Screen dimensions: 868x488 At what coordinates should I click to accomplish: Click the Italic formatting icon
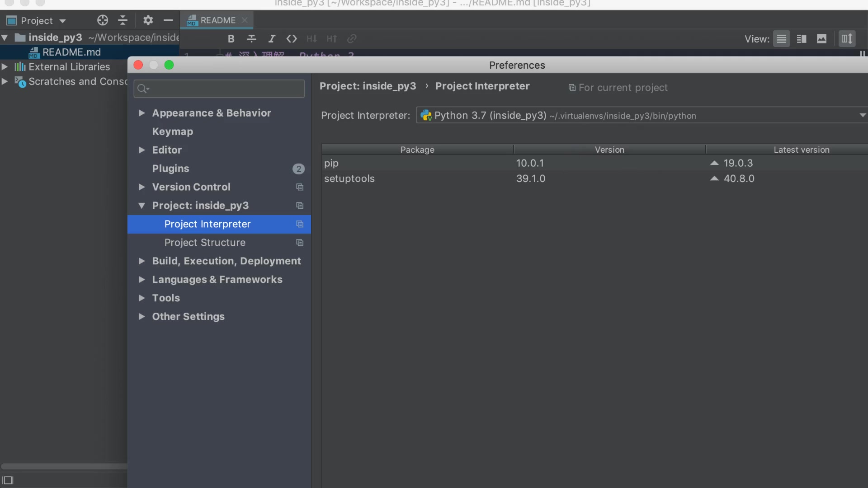272,39
